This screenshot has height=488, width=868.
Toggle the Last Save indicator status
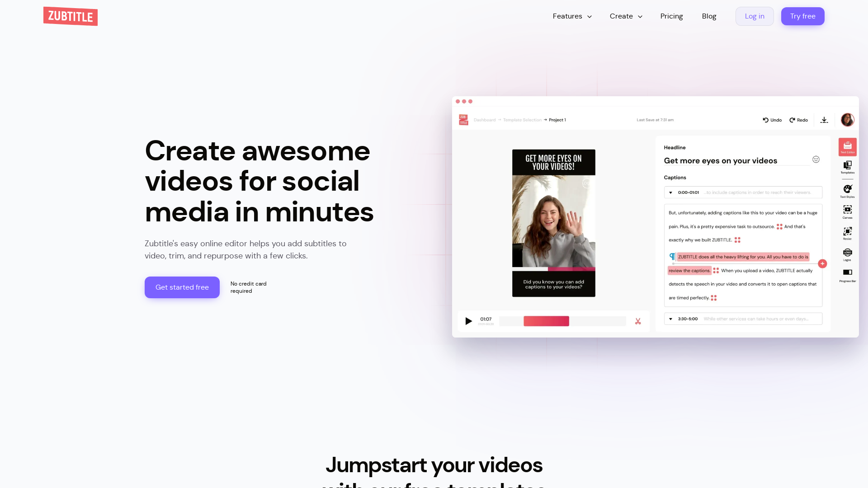tap(655, 120)
